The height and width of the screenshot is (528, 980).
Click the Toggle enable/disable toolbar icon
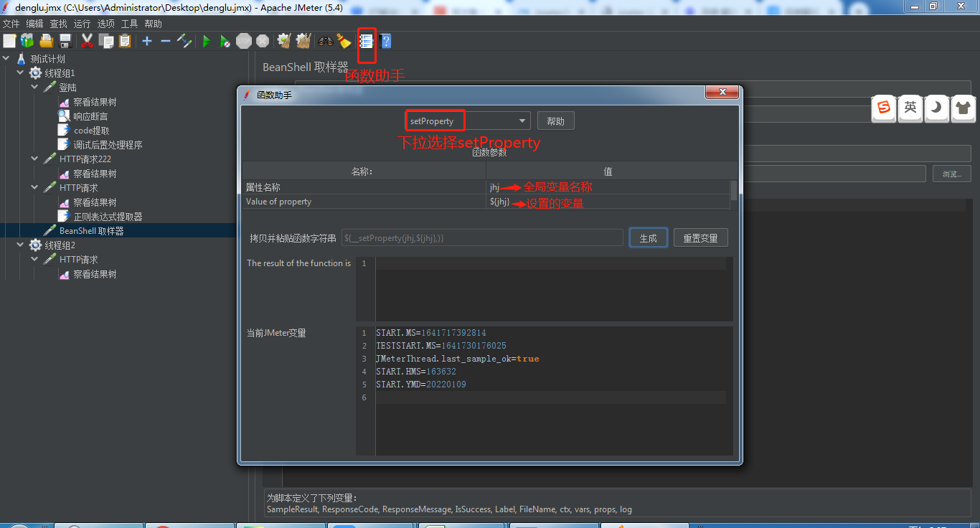(184, 41)
